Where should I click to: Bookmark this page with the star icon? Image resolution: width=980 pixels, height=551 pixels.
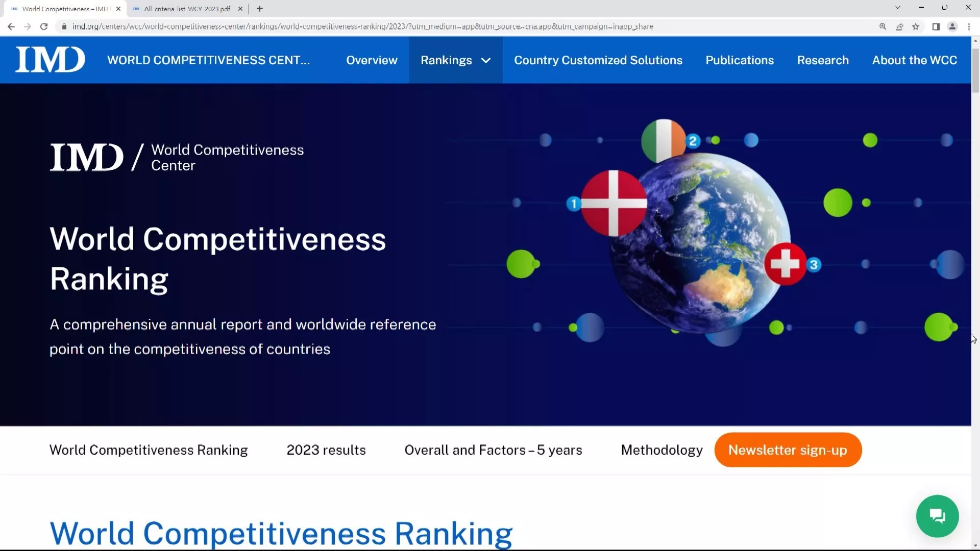916,27
